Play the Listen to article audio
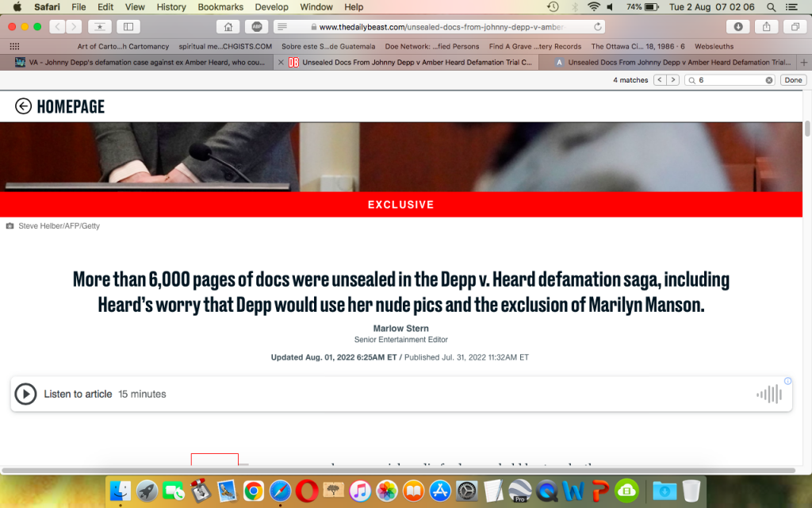The height and width of the screenshot is (508, 812). pos(26,394)
